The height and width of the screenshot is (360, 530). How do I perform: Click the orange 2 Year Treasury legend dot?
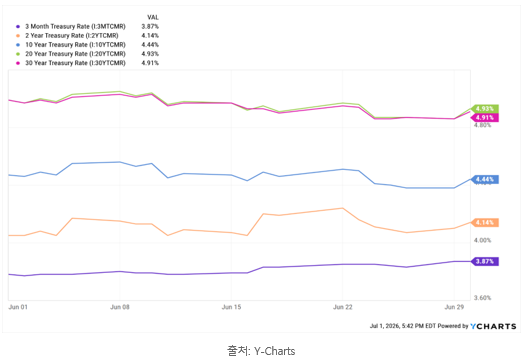point(18,35)
